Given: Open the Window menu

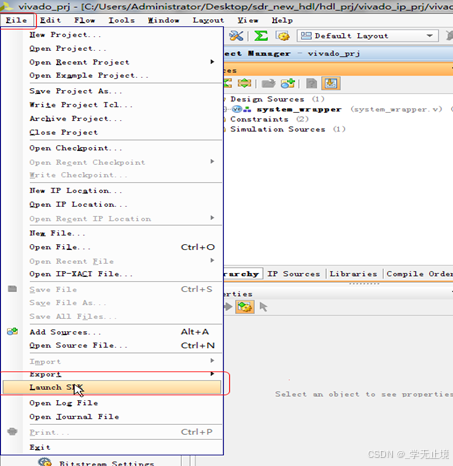Looking at the screenshot, I should 163,20.
